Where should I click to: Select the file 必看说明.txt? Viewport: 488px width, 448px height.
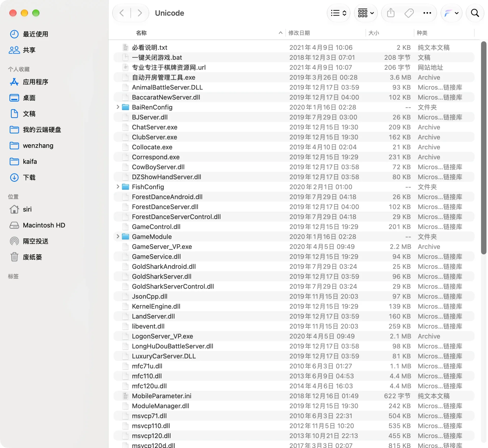click(294, 48)
